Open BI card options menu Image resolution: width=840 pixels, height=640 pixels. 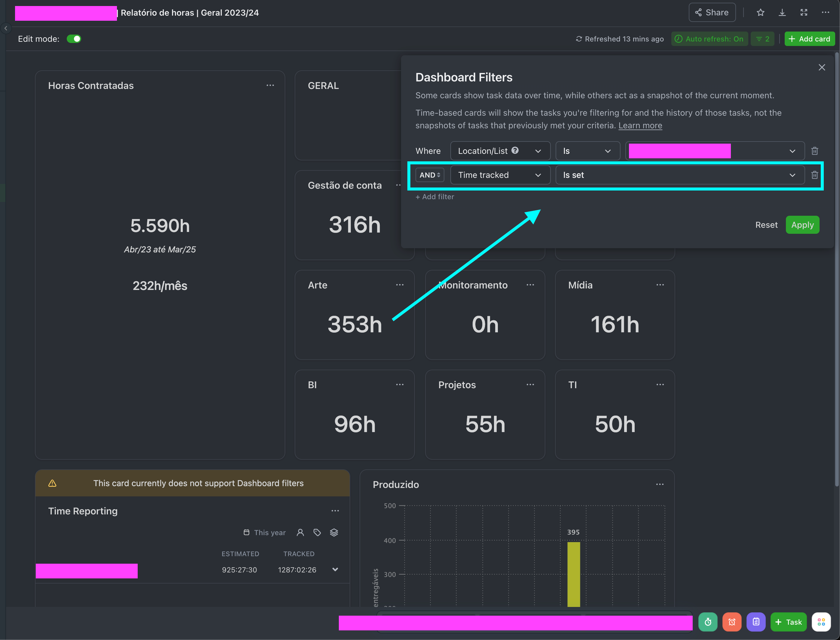[400, 385]
